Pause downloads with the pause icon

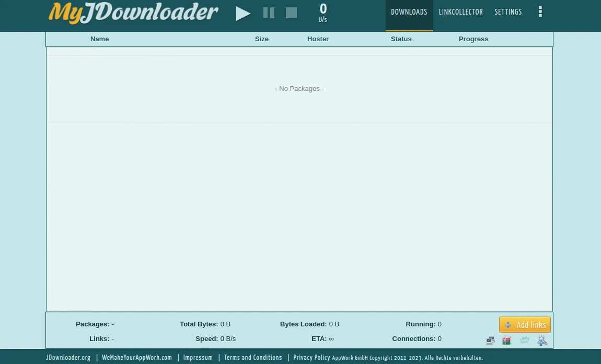pos(269,13)
